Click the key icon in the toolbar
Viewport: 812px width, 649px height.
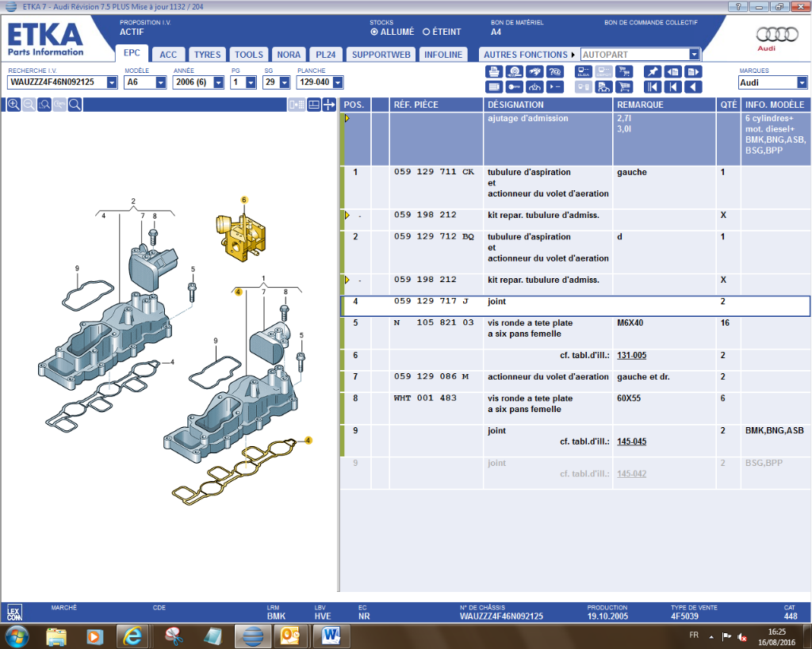coord(514,86)
